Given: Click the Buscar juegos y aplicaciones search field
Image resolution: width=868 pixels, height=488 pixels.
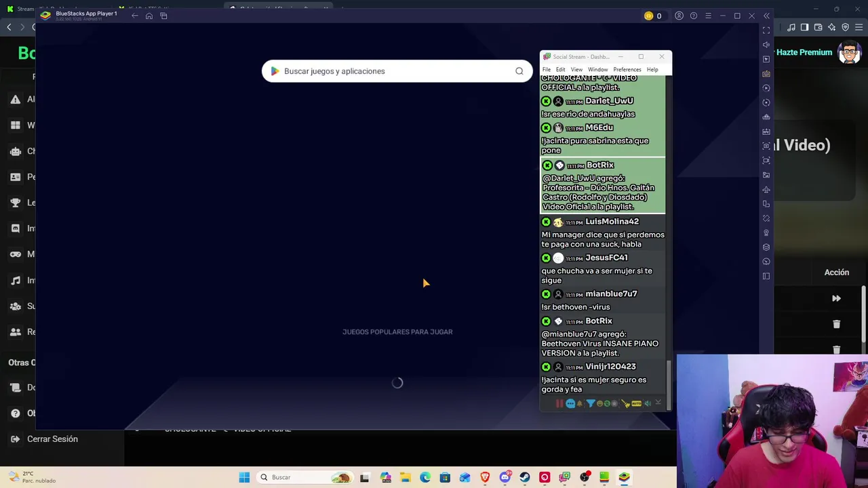Looking at the screenshot, I should tap(397, 71).
